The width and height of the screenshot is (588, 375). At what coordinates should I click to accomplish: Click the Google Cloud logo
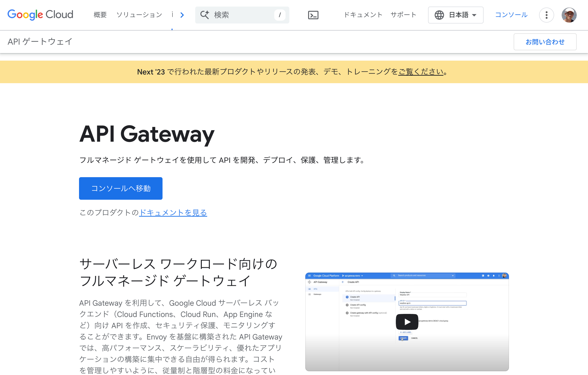pos(40,15)
